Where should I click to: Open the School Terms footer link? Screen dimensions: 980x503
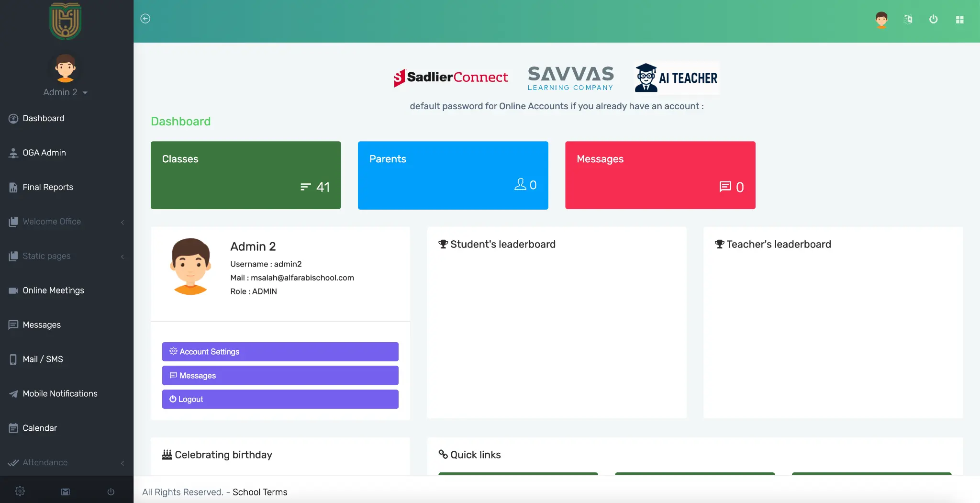click(x=260, y=492)
